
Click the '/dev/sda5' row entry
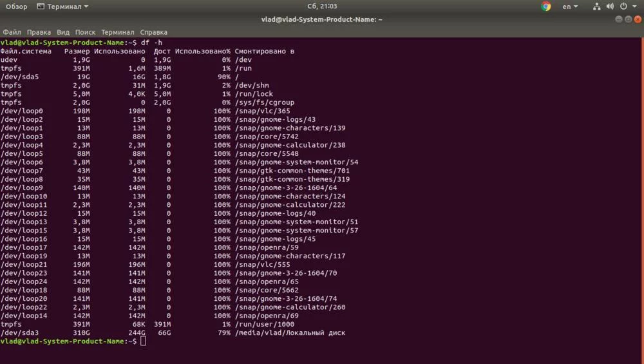(x=20, y=77)
